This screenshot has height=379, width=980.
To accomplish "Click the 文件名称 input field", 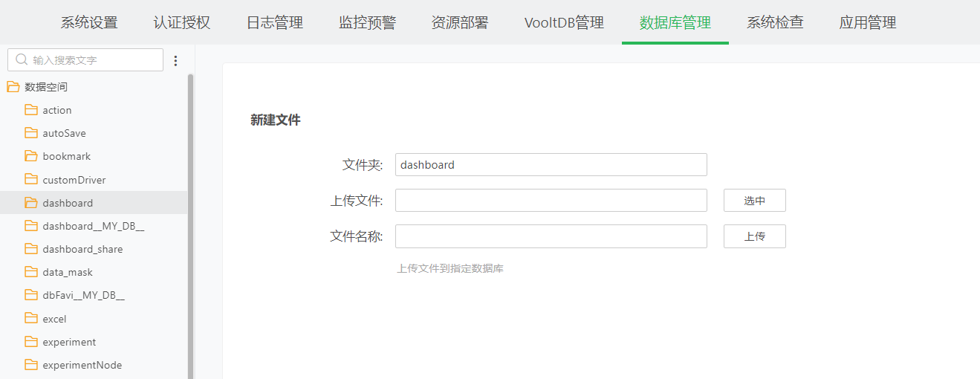I will (551, 236).
